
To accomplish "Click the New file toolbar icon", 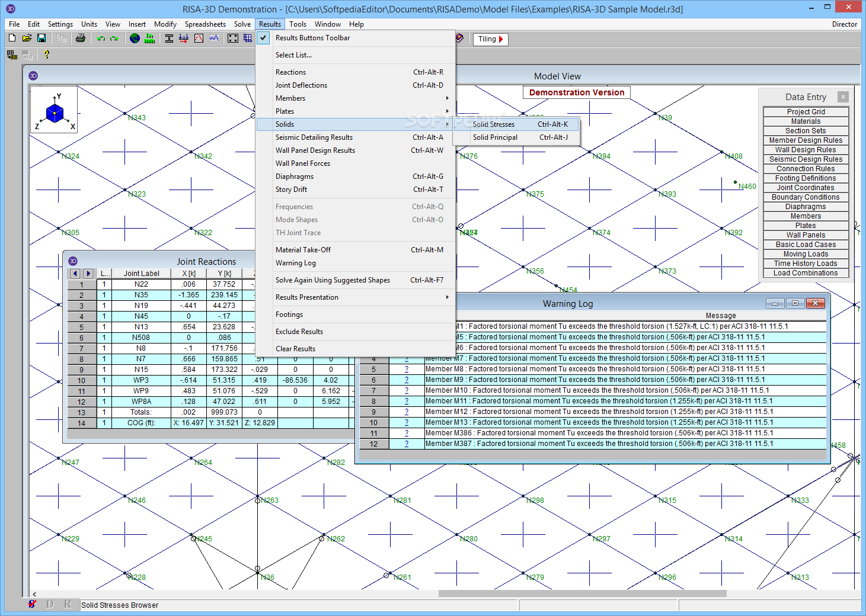I will pos(12,38).
